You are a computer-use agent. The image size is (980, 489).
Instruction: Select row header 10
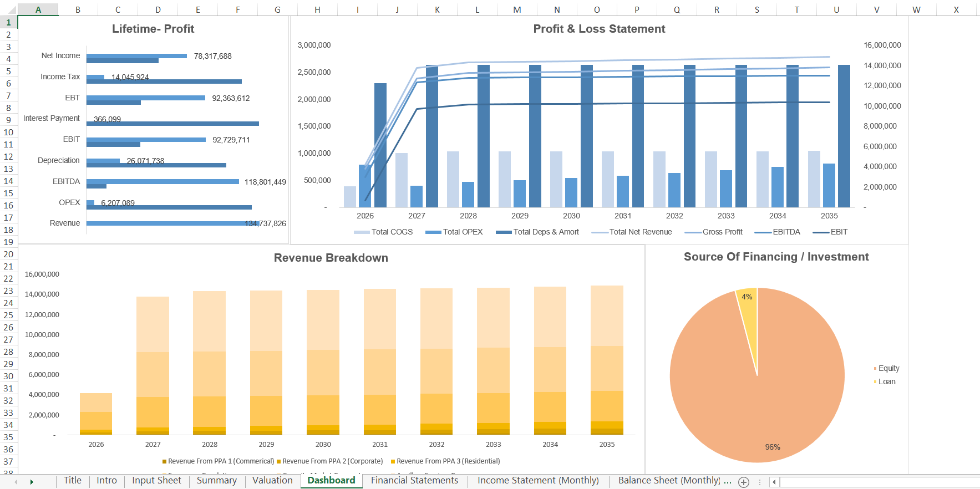pyautogui.click(x=8, y=132)
